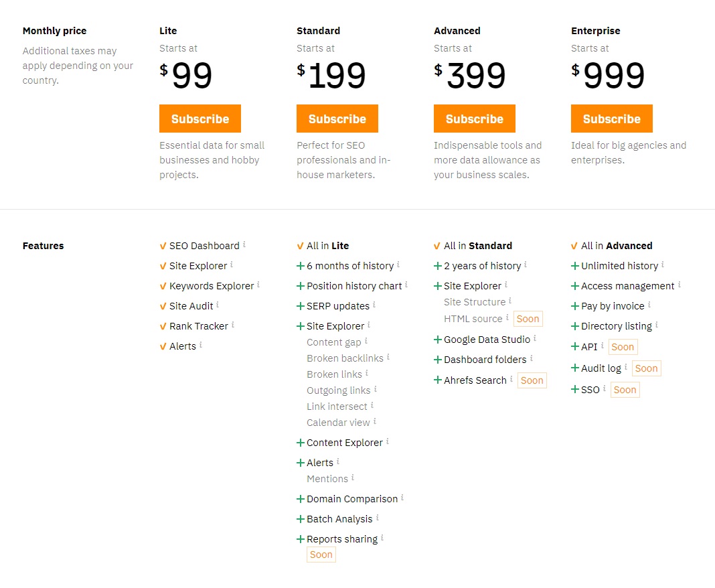
Task: Click the info icon beside Keywords Explorer
Action: click(x=257, y=285)
